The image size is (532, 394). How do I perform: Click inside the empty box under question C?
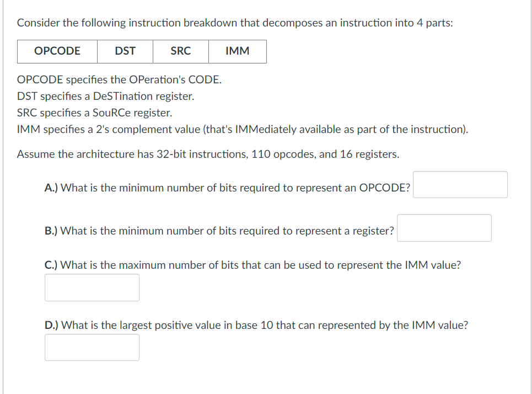(92, 287)
